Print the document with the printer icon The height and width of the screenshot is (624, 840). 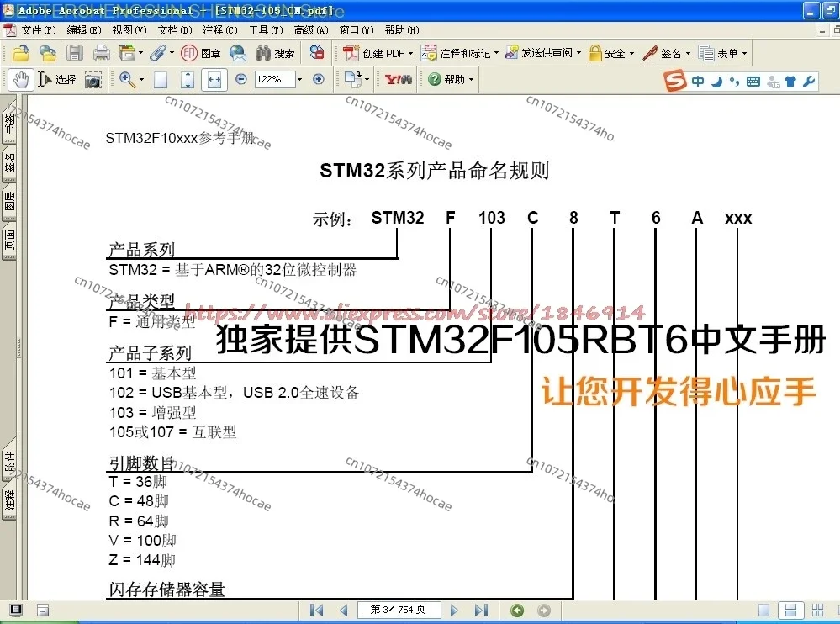coord(101,53)
